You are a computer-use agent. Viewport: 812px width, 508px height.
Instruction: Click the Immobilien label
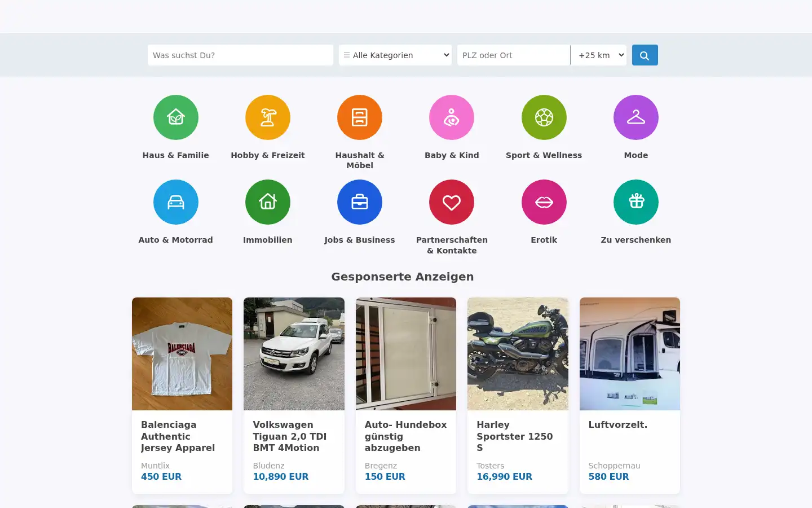click(x=268, y=240)
